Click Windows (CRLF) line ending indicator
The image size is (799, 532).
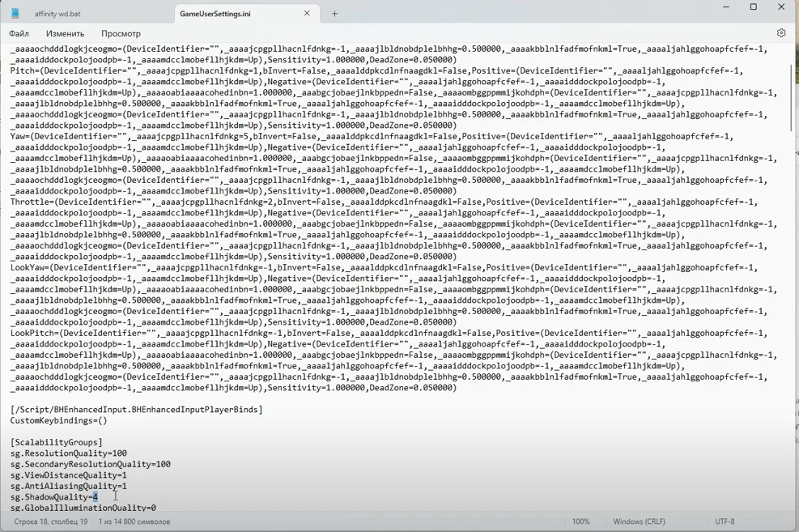pyautogui.click(x=639, y=521)
